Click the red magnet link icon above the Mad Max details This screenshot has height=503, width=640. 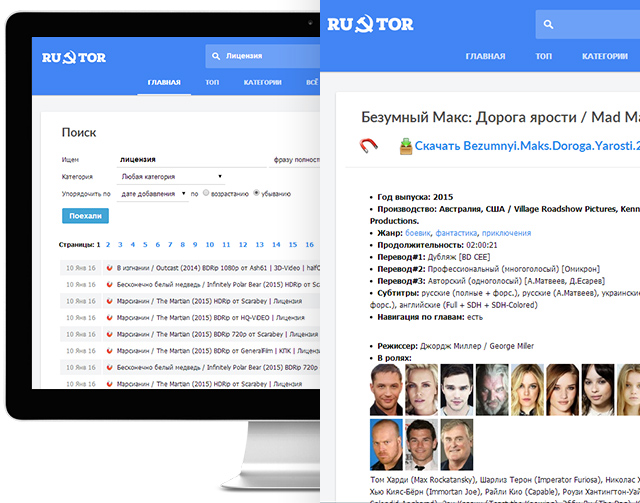[369, 145]
